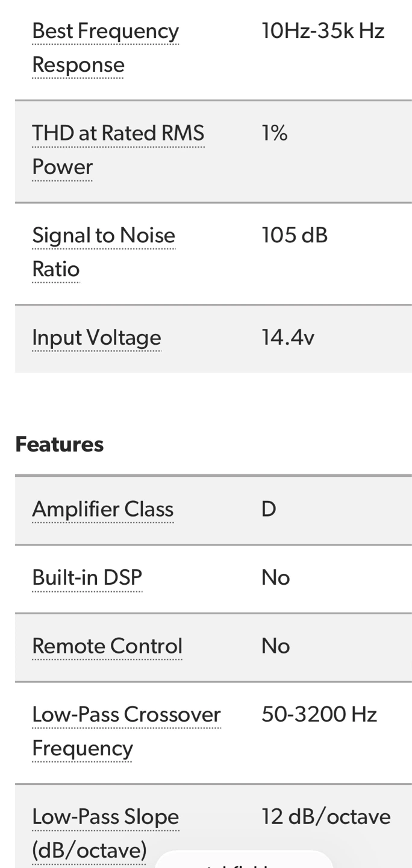Tap the floating pill button at bottom
This screenshot has width=412, height=868.
244,860
